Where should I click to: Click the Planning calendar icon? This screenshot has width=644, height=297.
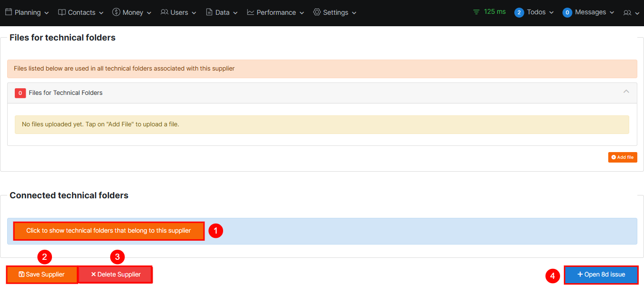point(9,12)
